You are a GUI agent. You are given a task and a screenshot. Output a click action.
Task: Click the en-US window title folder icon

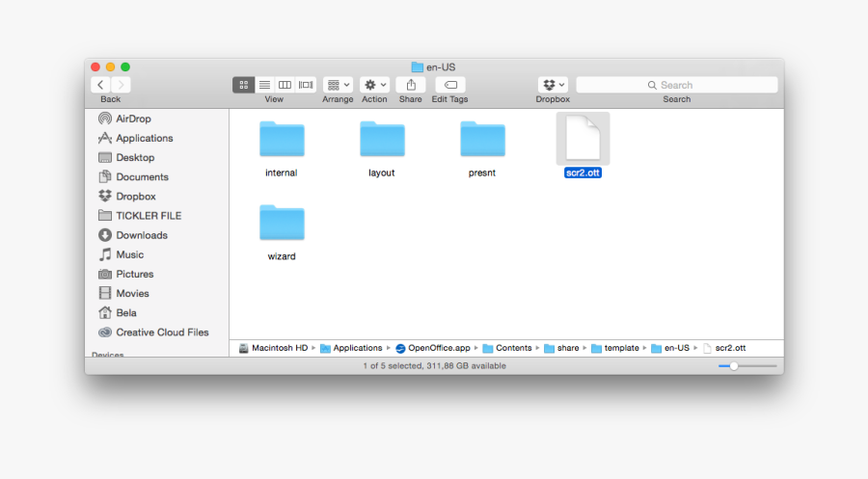point(418,67)
